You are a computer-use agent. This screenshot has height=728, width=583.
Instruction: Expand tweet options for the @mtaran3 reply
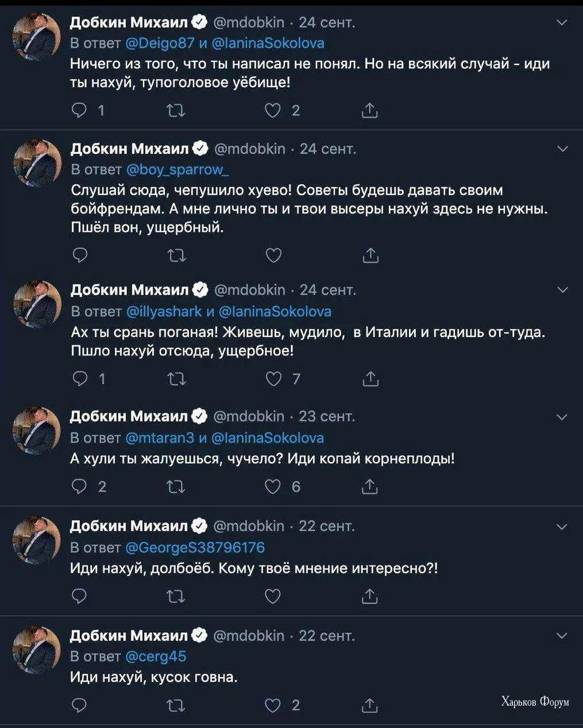[562, 417]
